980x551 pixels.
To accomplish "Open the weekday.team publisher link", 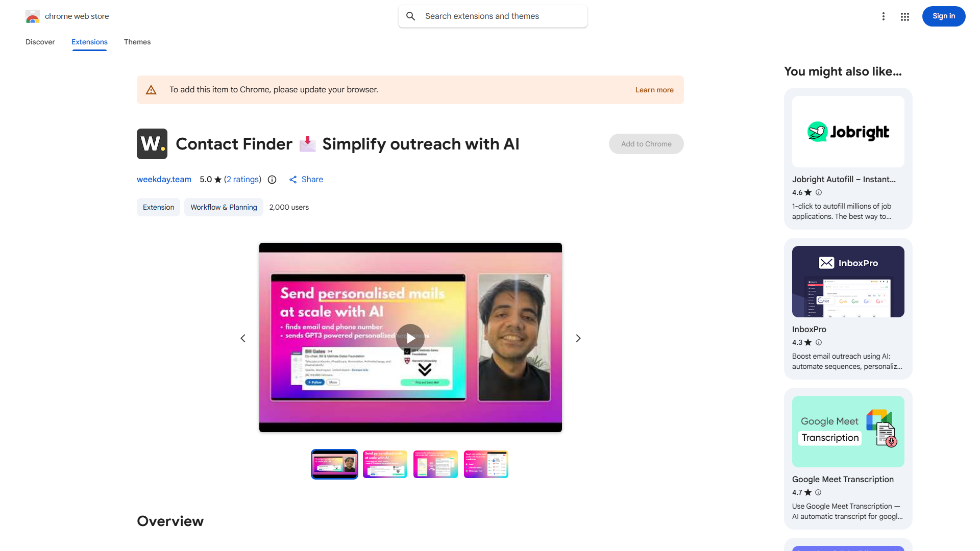I will pyautogui.click(x=164, y=180).
